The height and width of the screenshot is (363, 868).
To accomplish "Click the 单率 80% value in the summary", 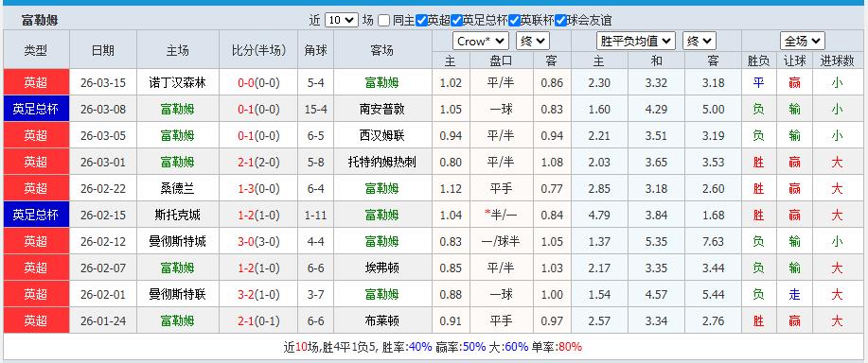I will [x=570, y=347].
